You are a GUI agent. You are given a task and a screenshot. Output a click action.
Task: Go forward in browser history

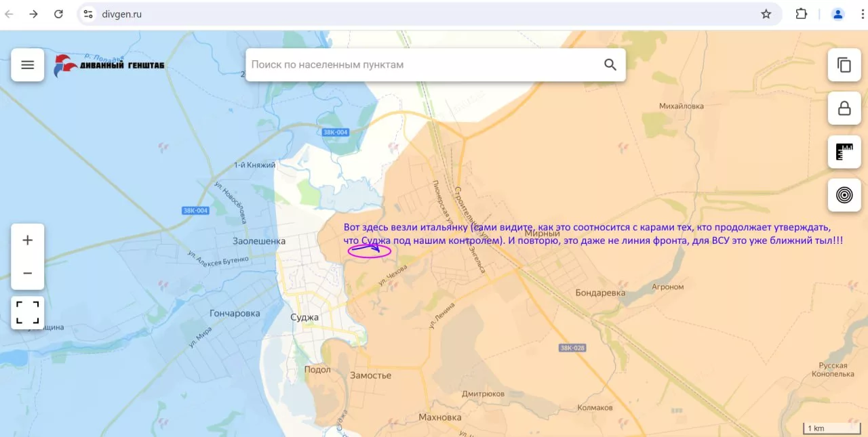pyautogui.click(x=33, y=14)
